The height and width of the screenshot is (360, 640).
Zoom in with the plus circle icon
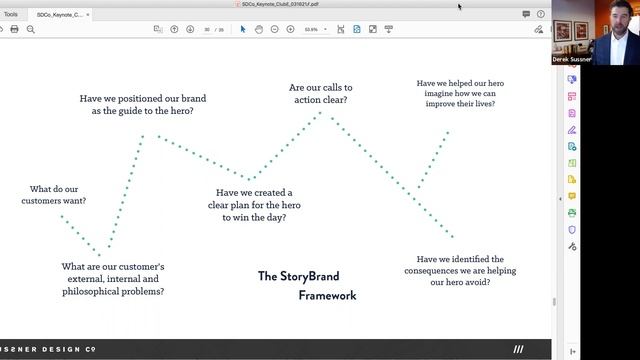tap(290, 29)
